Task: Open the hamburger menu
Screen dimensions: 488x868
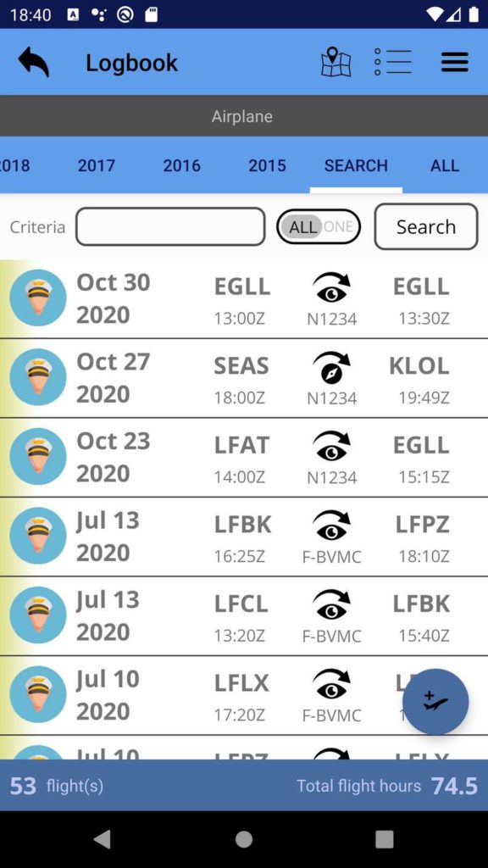Action: (455, 62)
